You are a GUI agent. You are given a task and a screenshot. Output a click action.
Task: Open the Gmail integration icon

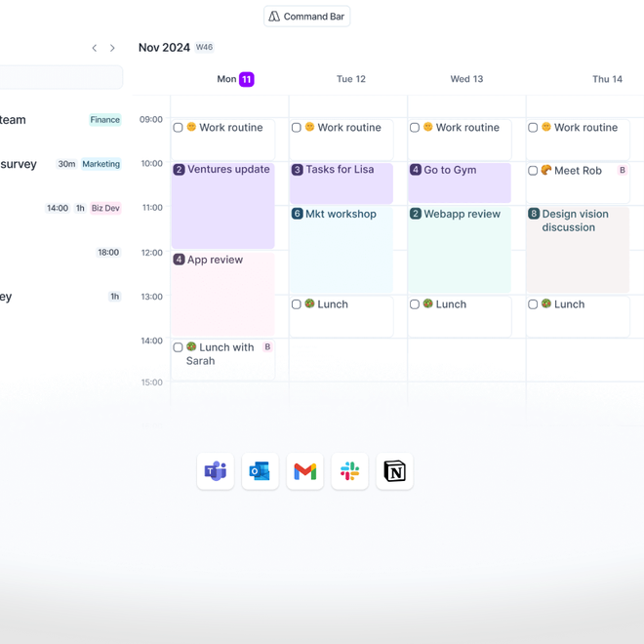304,471
